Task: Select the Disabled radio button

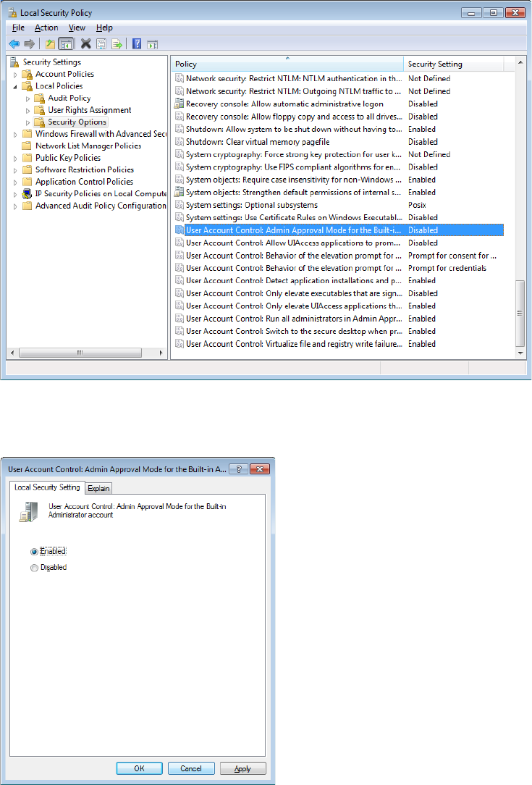Action: coord(34,568)
